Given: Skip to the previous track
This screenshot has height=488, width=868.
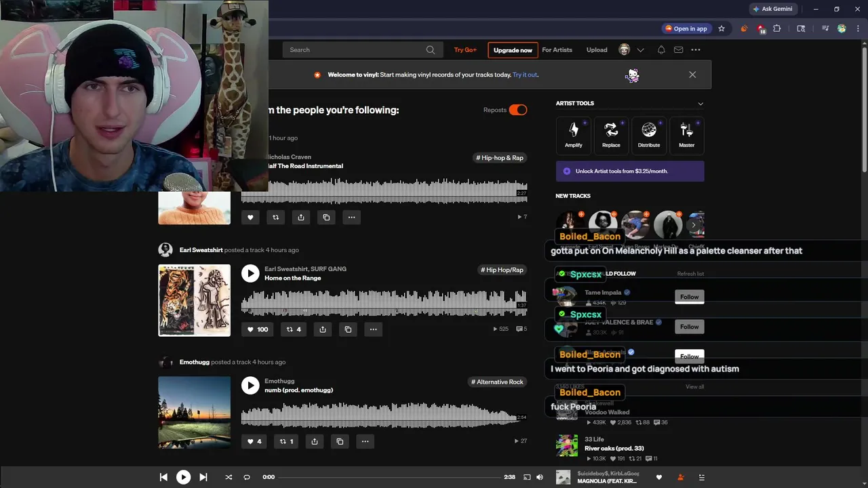Looking at the screenshot, I should click(163, 477).
